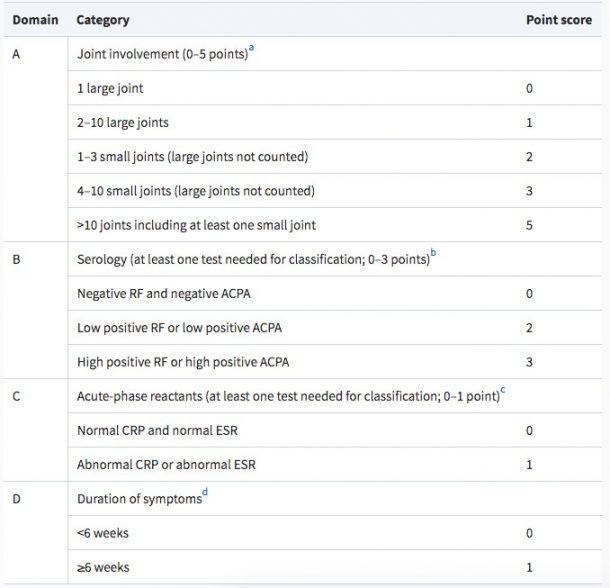The height and width of the screenshot is (588, 610).
Task: Click the Domain column header
Action: [35, 20]
